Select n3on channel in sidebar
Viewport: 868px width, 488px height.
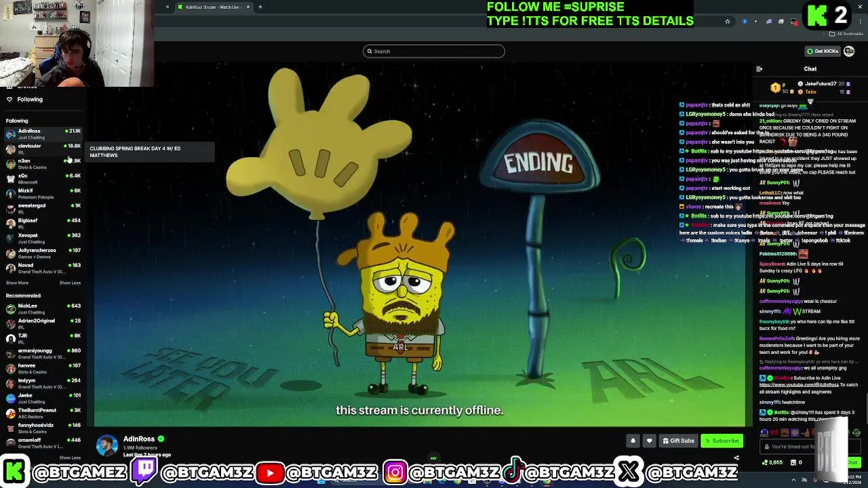coord(43,163)
